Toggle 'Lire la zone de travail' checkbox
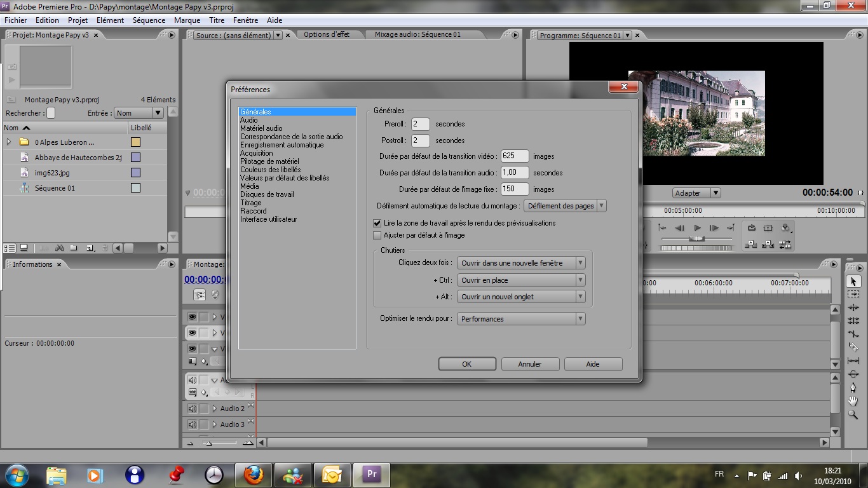868x488 pixels. click(x=377, y=223)
